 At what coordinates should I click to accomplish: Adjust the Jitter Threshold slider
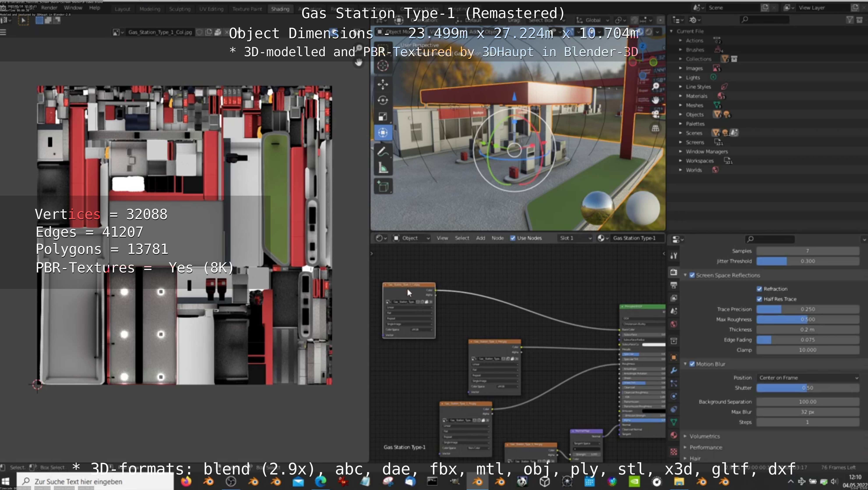pos(807,261)
